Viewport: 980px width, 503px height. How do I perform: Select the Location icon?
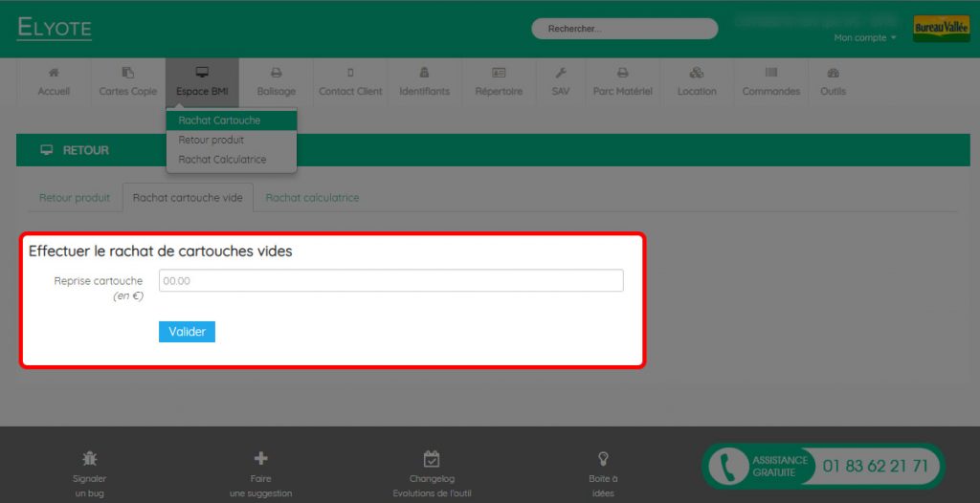coord(697,73)
